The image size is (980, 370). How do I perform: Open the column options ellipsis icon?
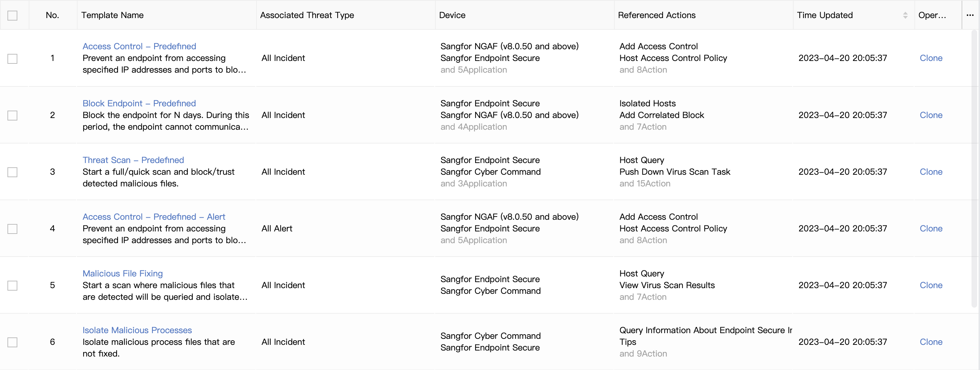click(970, 15)
